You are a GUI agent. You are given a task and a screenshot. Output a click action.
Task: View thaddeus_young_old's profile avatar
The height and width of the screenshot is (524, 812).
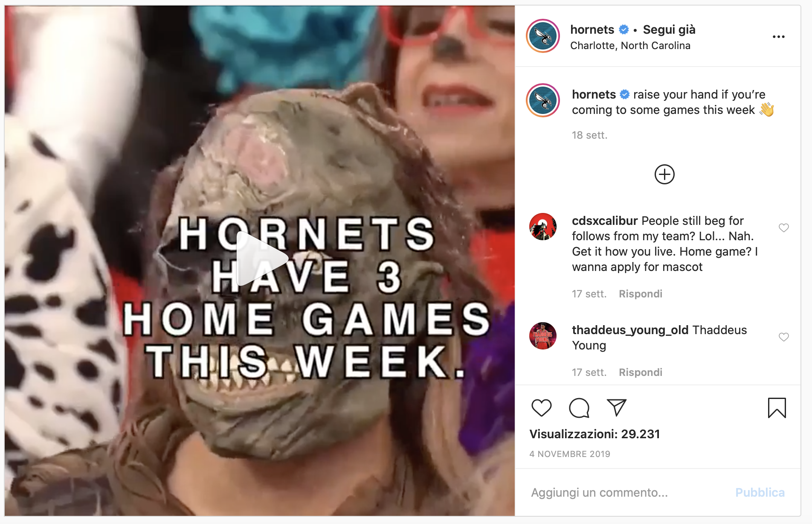pos(543,336)
